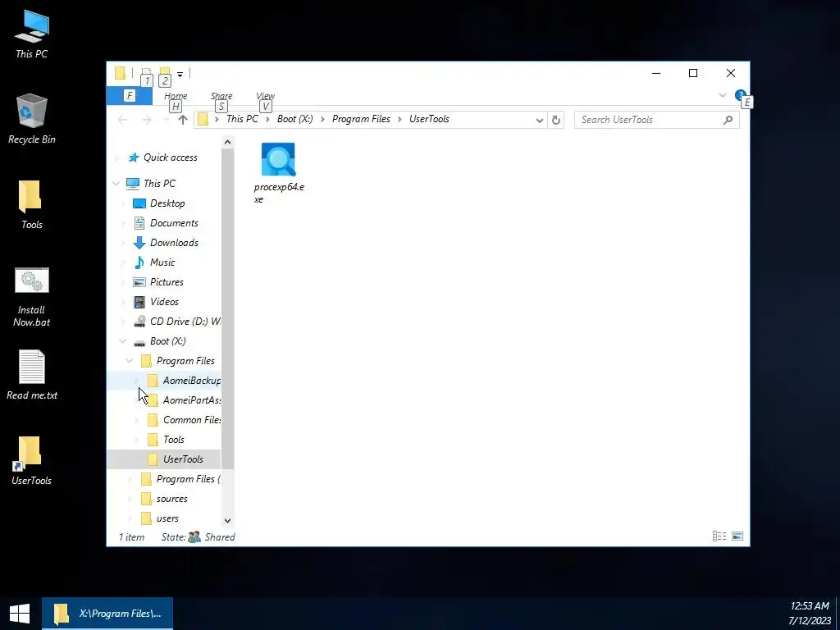This screenshot has width=840, height=630.
Task: Select Videos in navigation pane
Action: point(164,302)
